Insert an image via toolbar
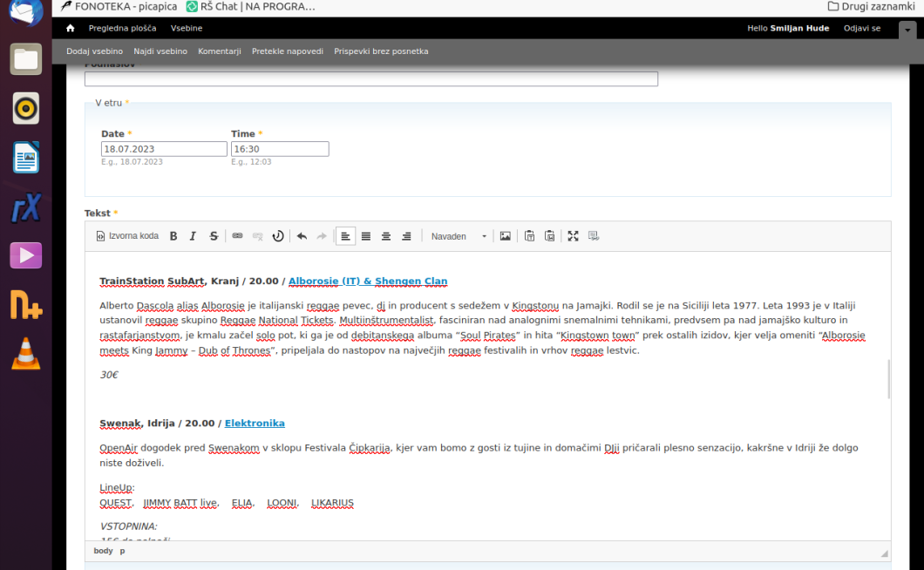The image size is (924, 570). coord(505,236)
